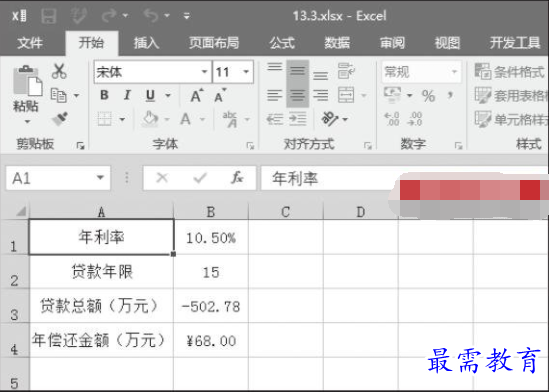Click the Font Color A icon
549x392 pixels.
click(185, 119)
